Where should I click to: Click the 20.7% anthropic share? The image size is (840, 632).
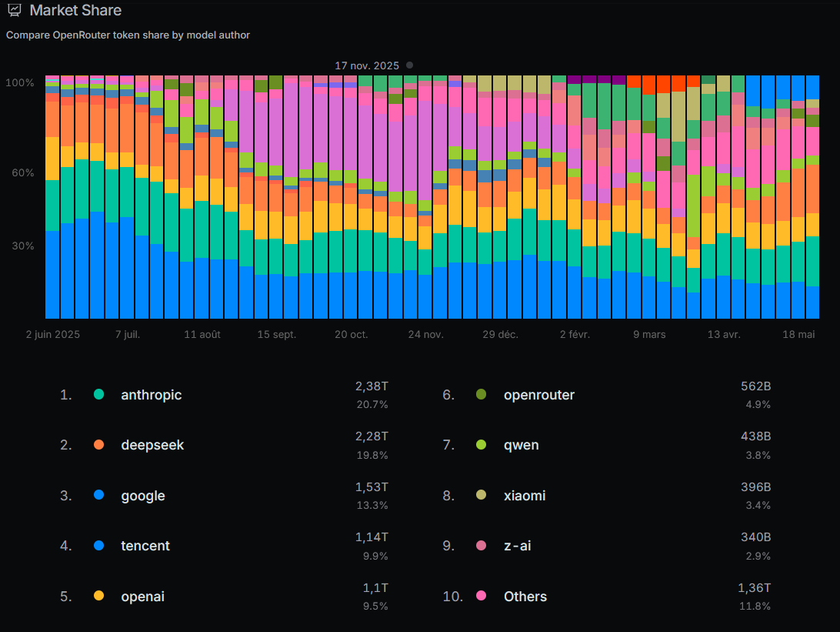pos(372,405)
